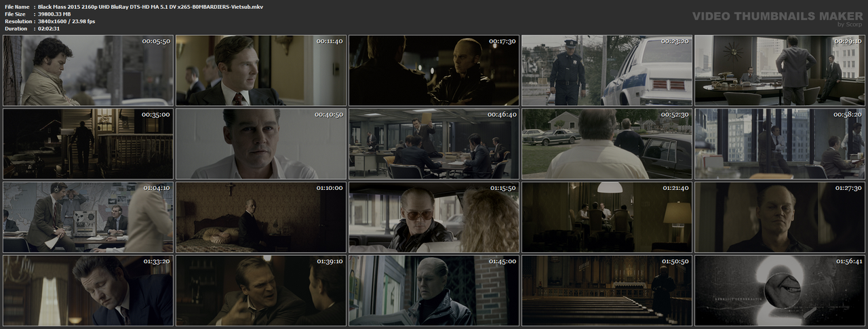The height and width of the screenshot is (329, 868).
Task: Click the resolution value 3840x1600 / 23.98 fps
Action: (x=66, y=22)
